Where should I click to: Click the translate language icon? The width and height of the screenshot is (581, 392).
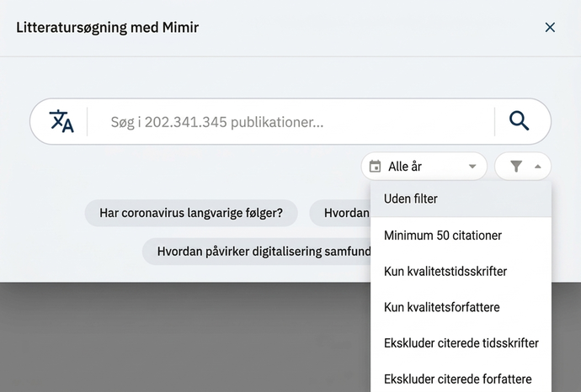61,121
